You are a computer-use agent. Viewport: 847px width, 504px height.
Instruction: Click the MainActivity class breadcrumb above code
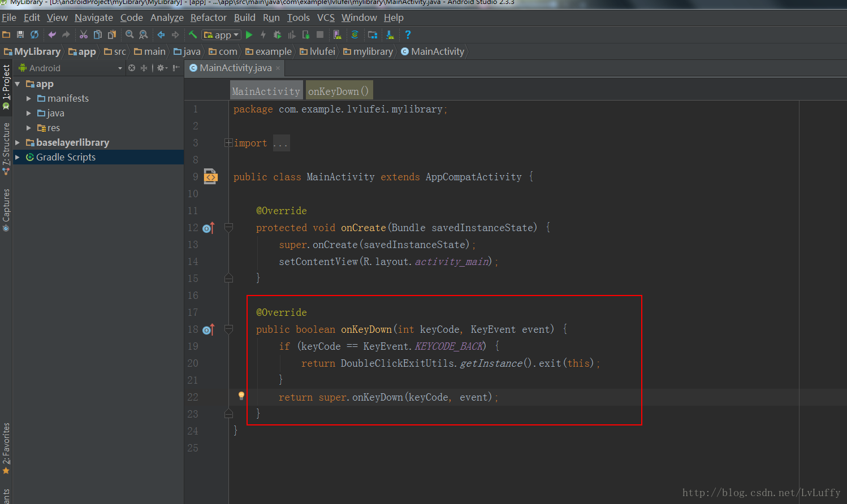click(266, 91)
